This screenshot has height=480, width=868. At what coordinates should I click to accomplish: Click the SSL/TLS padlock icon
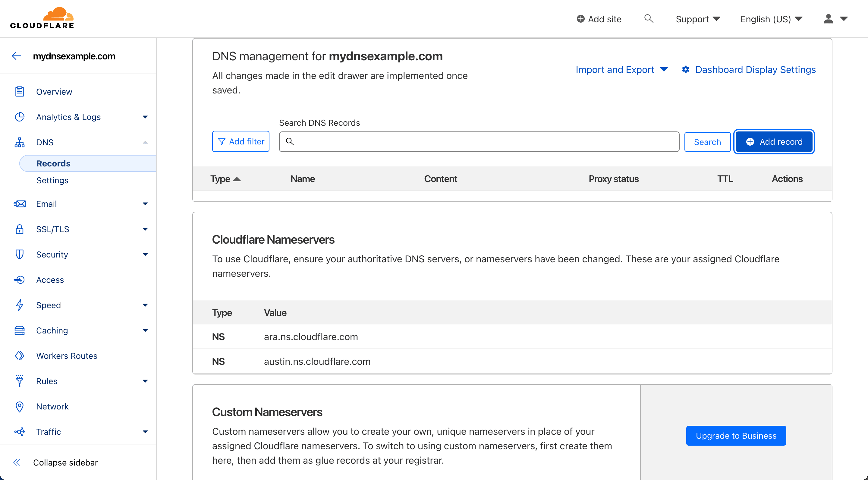(20, 229)
